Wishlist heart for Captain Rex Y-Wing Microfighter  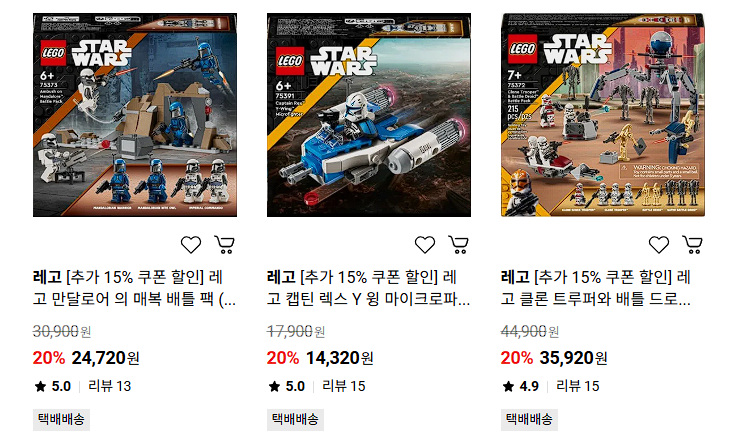coord(425,245)
